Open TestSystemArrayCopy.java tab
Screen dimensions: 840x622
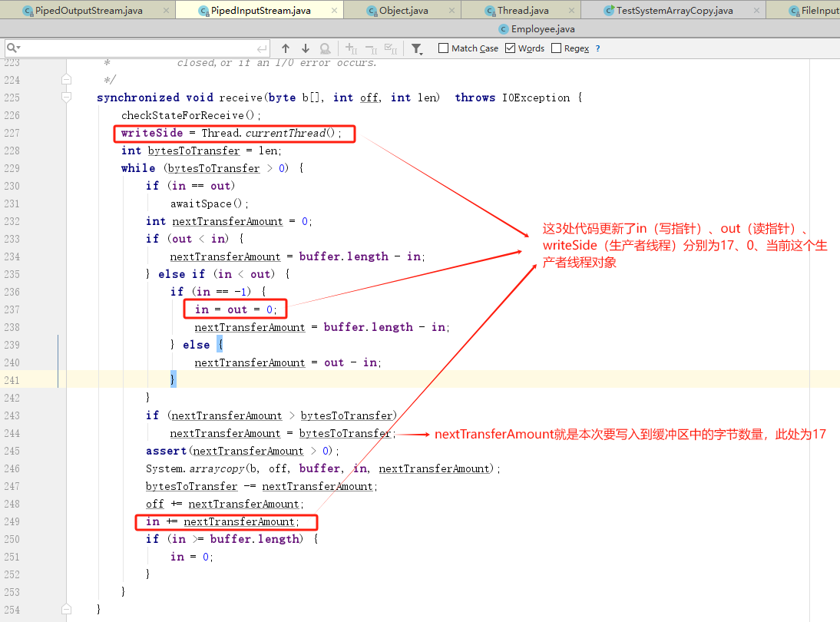click(674, 10)
